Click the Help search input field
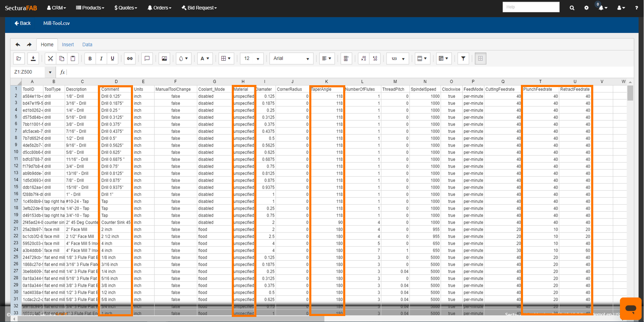Image resolution: width=644 pixels, height=322 pixels. [x=531, y=7]
